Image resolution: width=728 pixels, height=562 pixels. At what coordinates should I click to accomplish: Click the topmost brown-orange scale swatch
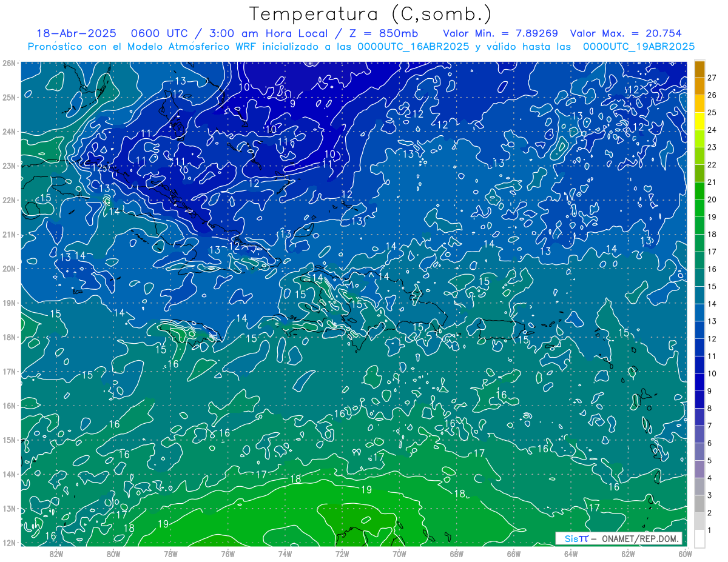[x=699, y=69]
